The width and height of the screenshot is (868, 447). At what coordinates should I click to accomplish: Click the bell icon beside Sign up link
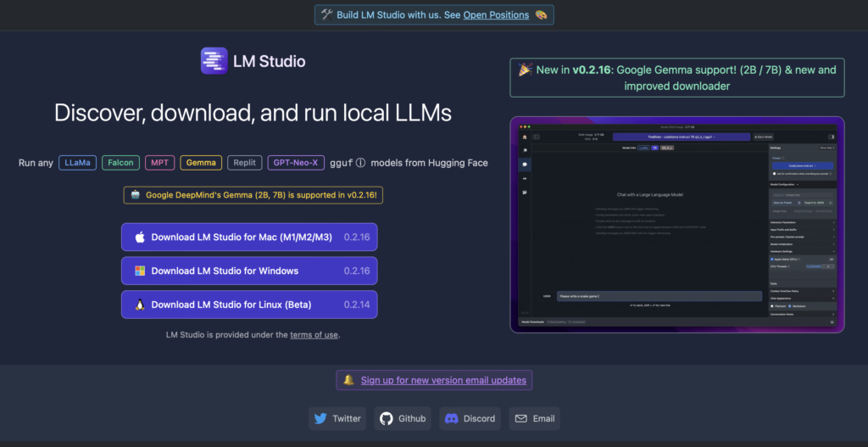(x=348, y=380)
